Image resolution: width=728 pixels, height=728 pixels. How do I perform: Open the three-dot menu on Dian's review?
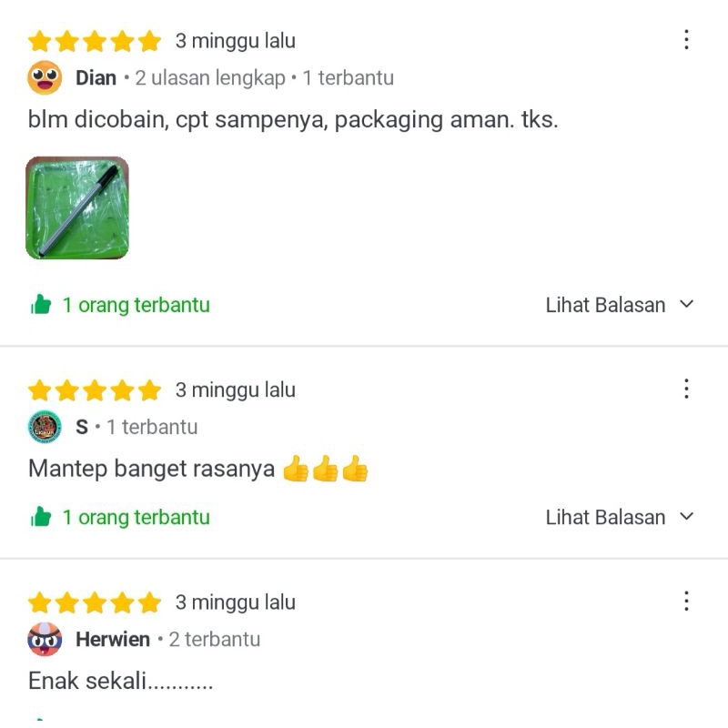(x=686, y=40)
